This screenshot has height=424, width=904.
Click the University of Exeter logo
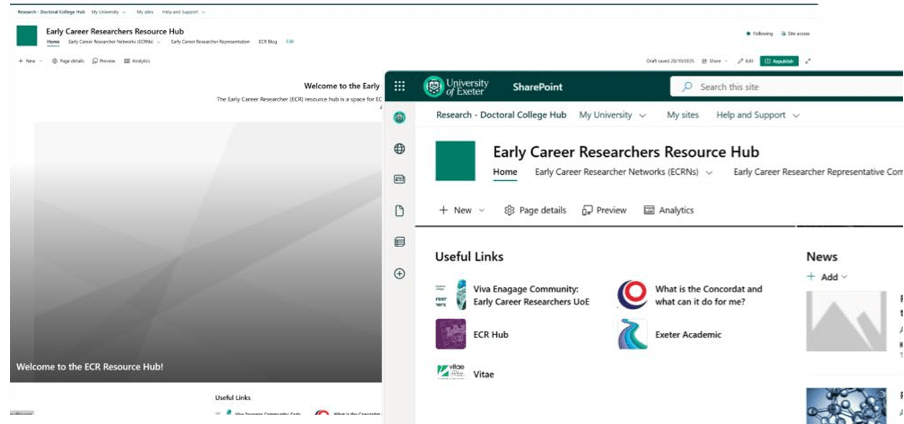click(x=456, y=87)
